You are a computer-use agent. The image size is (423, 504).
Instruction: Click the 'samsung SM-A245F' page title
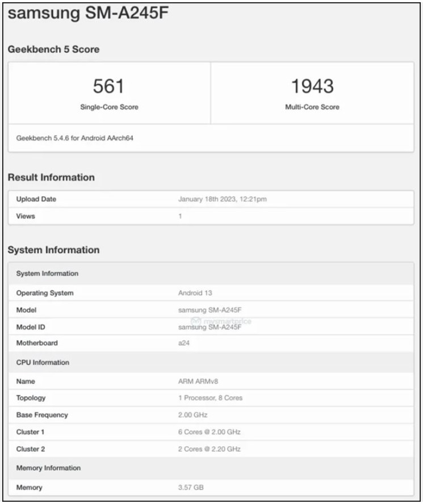coord(88,13)
